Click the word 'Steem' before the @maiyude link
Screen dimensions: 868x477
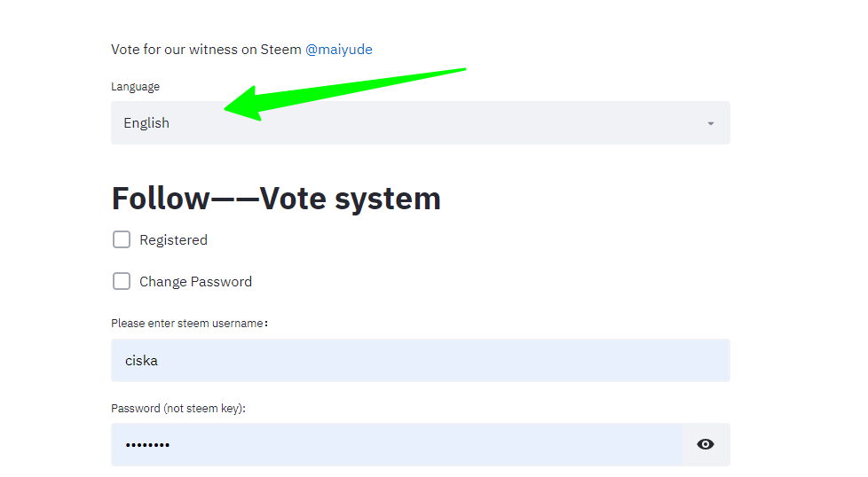tap(280, 50)
